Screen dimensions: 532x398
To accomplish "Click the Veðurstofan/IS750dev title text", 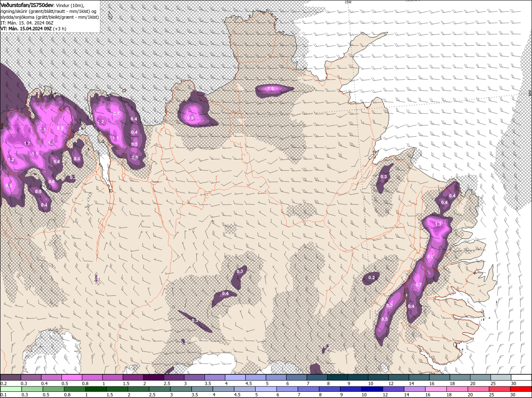I will [x=27, y=5].
